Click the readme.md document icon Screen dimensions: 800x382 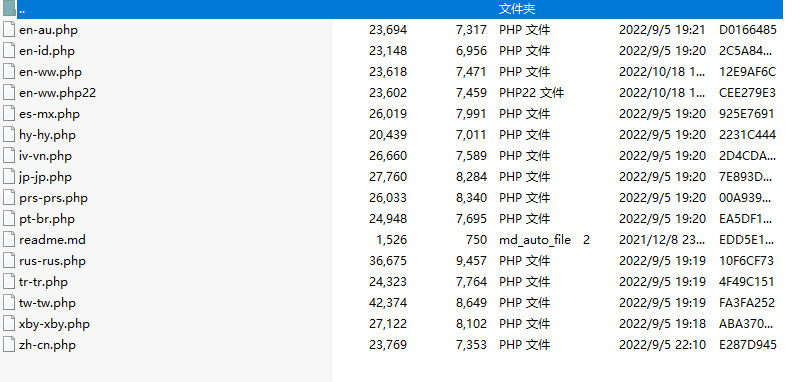click(9, 240)
